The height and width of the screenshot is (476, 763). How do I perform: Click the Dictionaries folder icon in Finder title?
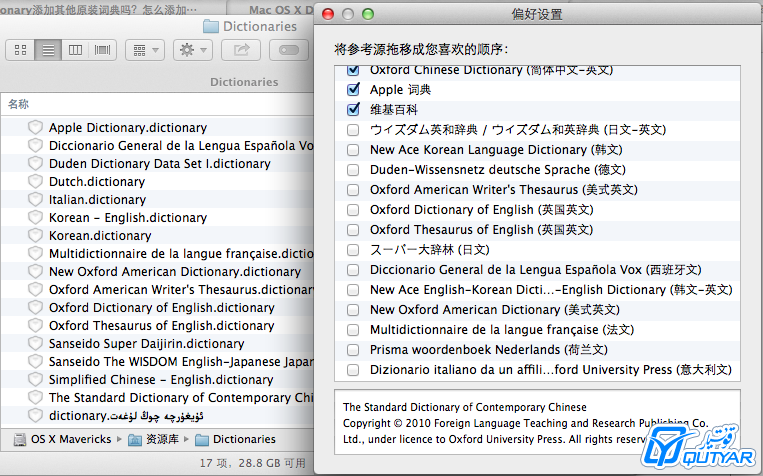coord(211,26)
